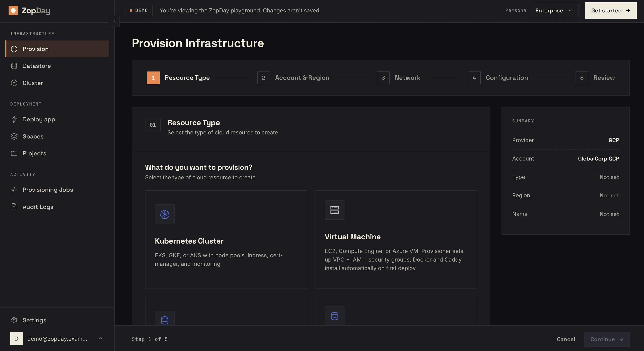The image size is (644, 351).
Task: Select step 2 Account & Region
Action: click(293, 78)
